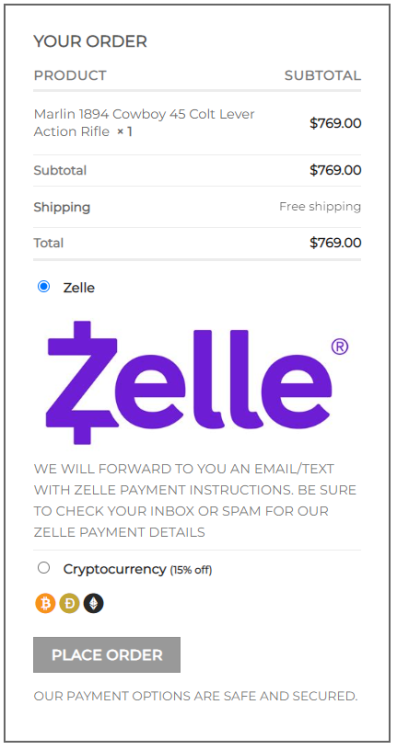Viewport: 397px width, 750px height.
Task: Click the registered trademark symbol on the Zelle logo
Action: click(x=340, y=346)
